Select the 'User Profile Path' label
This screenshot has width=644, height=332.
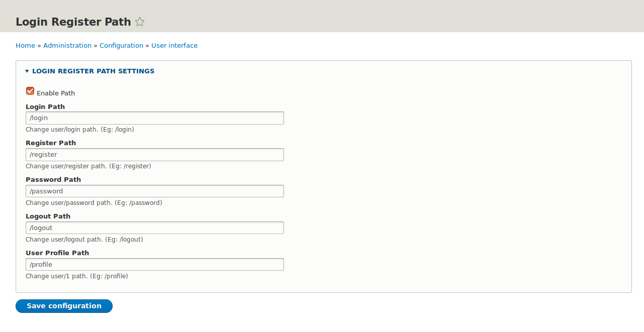coord(57,253)
